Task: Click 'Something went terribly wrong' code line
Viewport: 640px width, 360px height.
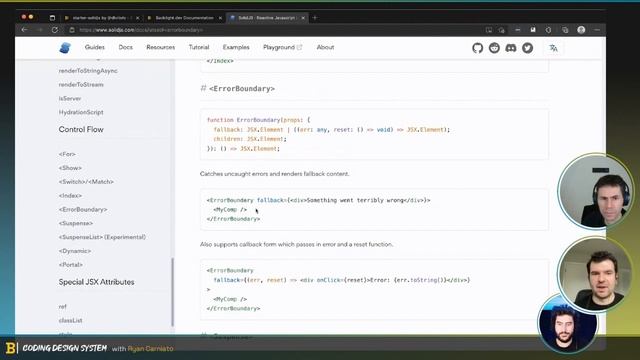Action: (x=318, y=200)
